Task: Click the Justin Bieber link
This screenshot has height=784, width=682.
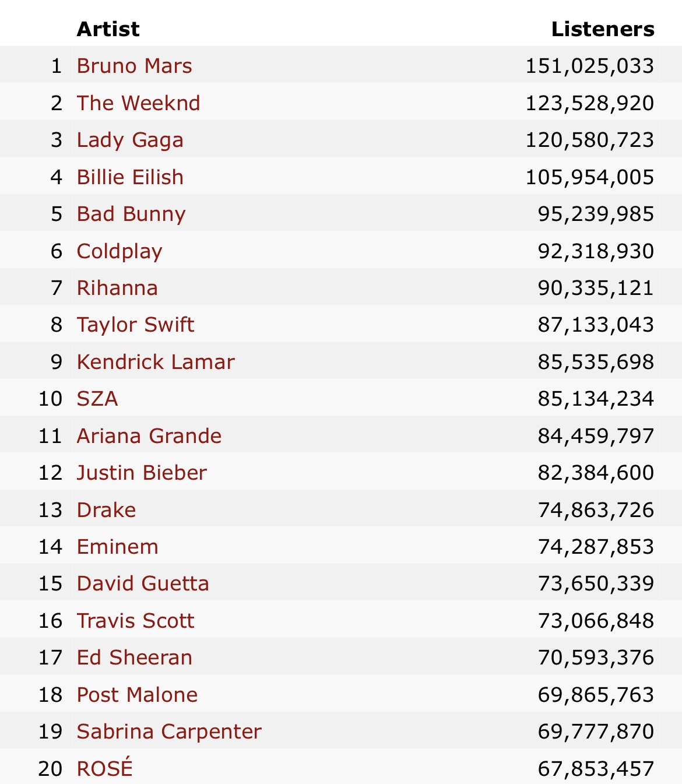Action: pyautogui.click(x=142, y=473)
